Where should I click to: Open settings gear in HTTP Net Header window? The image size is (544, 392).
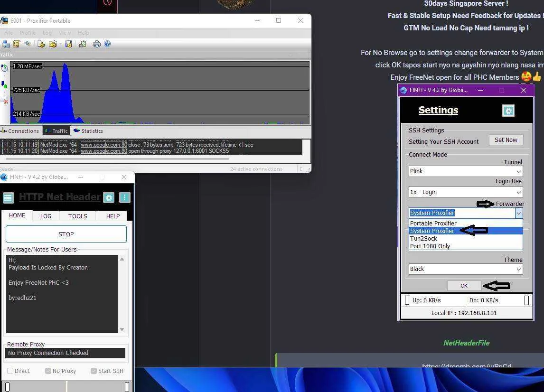pos(109,197)
